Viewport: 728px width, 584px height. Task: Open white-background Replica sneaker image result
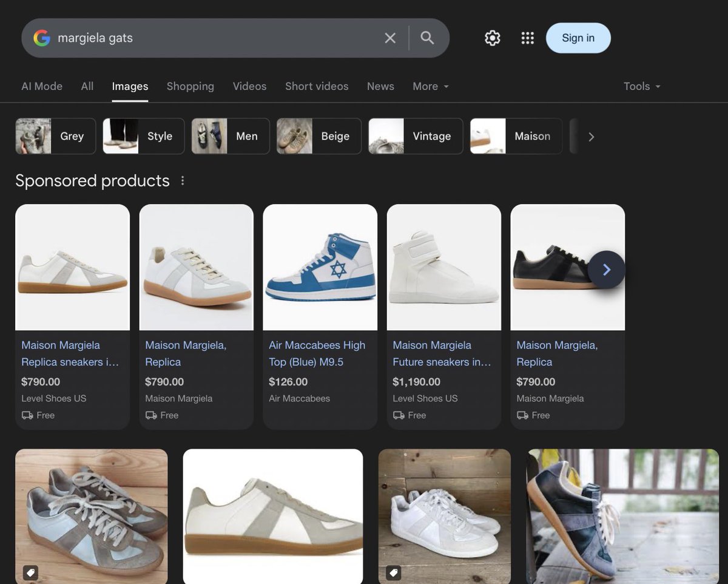(273, 516)
